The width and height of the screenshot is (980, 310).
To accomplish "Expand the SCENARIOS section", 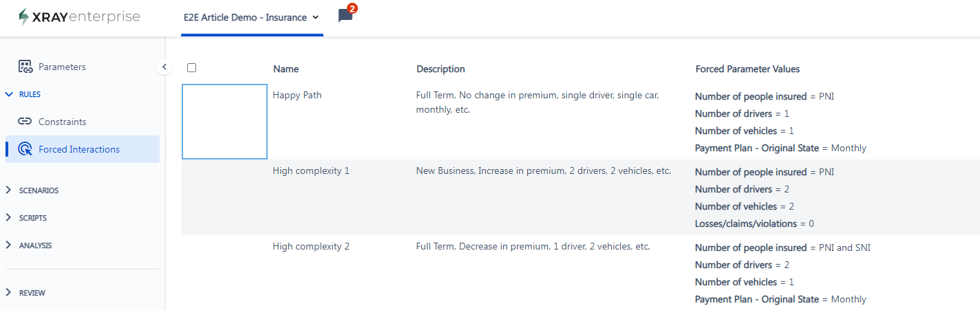I will coord(32,190).
